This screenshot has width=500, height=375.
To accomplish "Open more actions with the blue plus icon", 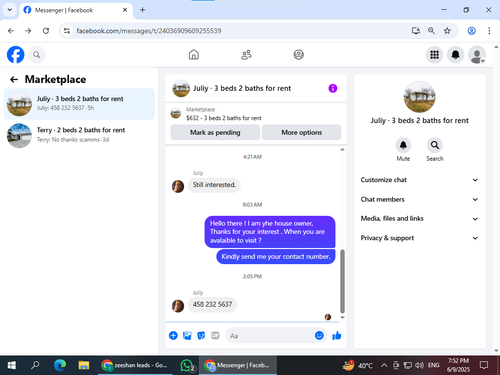I will [173, 335].
